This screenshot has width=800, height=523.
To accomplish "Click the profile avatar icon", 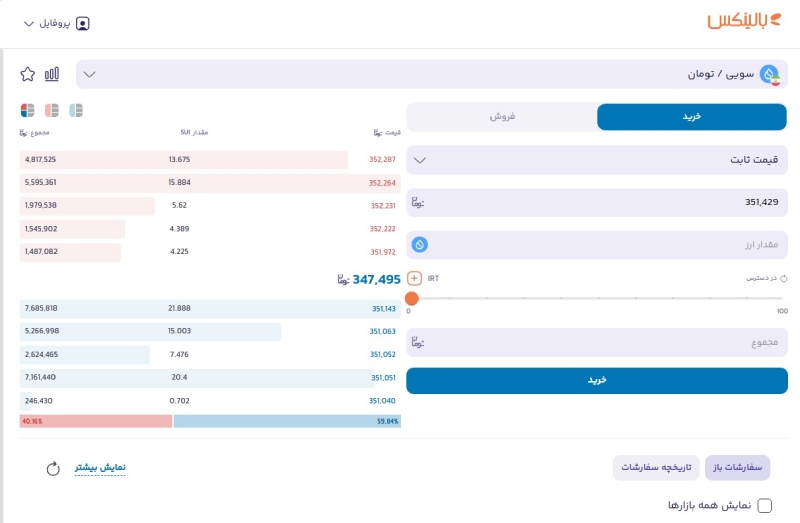I will pos(83,23).
